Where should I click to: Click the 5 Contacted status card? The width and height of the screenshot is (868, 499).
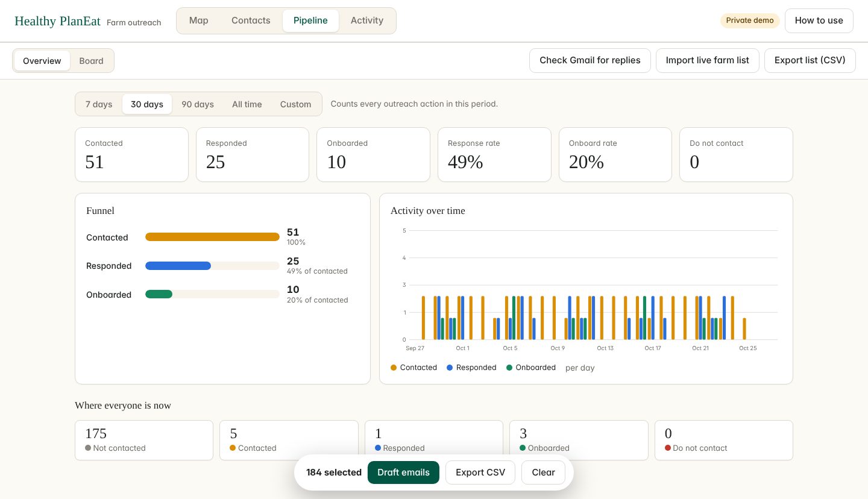(289, 441)
